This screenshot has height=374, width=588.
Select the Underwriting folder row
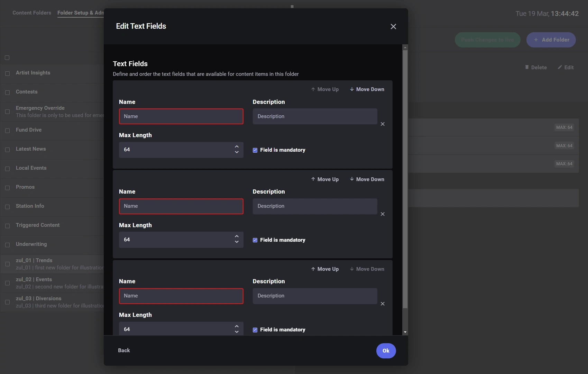[52, 245]
